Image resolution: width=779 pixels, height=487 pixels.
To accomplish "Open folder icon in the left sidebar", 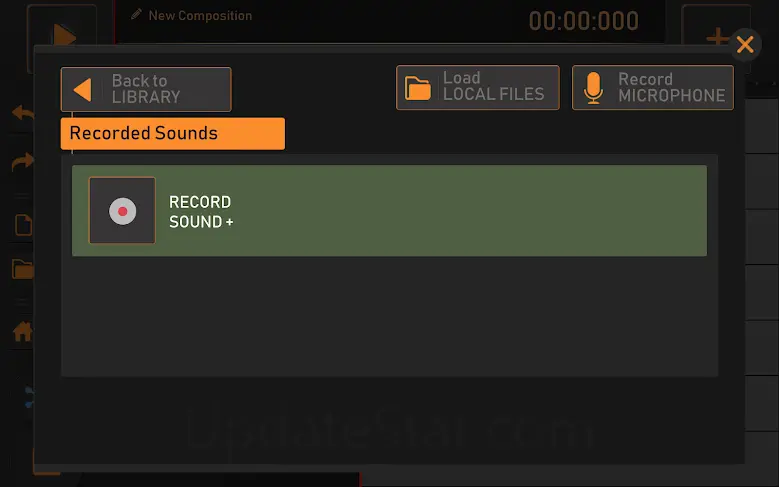I will [22, 269].
